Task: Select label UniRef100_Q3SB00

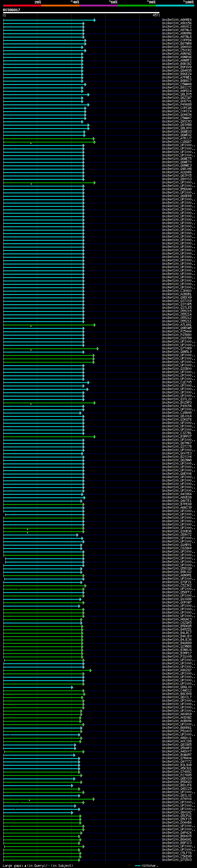Action: tap(176, 369)
